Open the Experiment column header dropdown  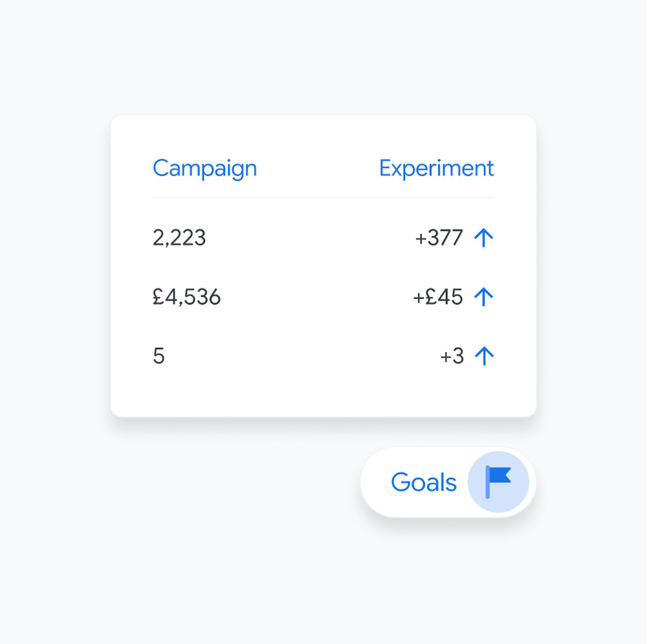point(436,168)
